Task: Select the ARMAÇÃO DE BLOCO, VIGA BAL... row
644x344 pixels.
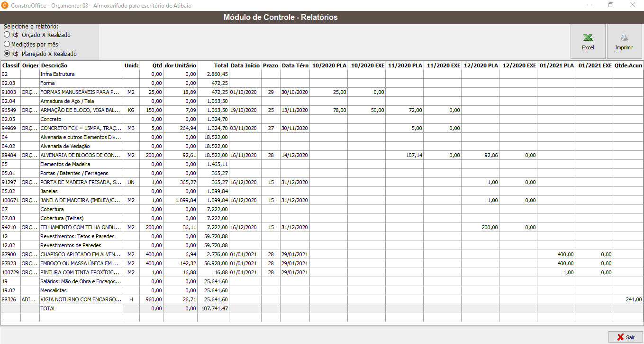Action: tap(322, 110)
